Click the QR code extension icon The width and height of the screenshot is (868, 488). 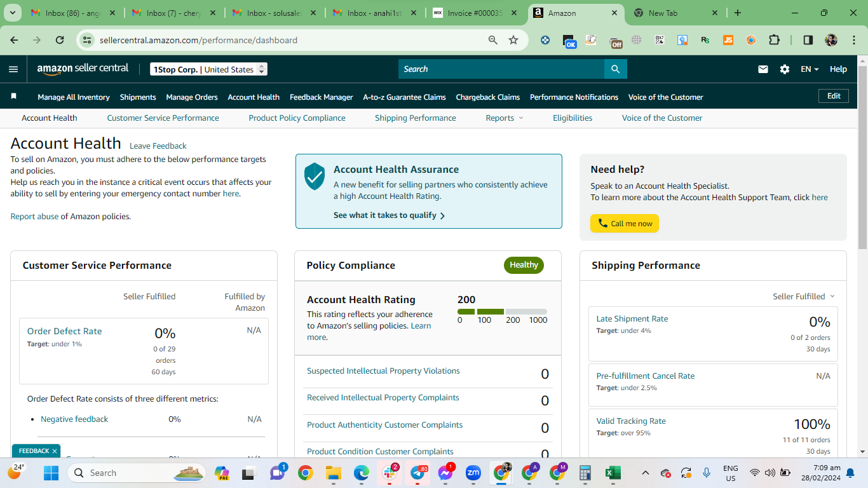tap(660, 40)
